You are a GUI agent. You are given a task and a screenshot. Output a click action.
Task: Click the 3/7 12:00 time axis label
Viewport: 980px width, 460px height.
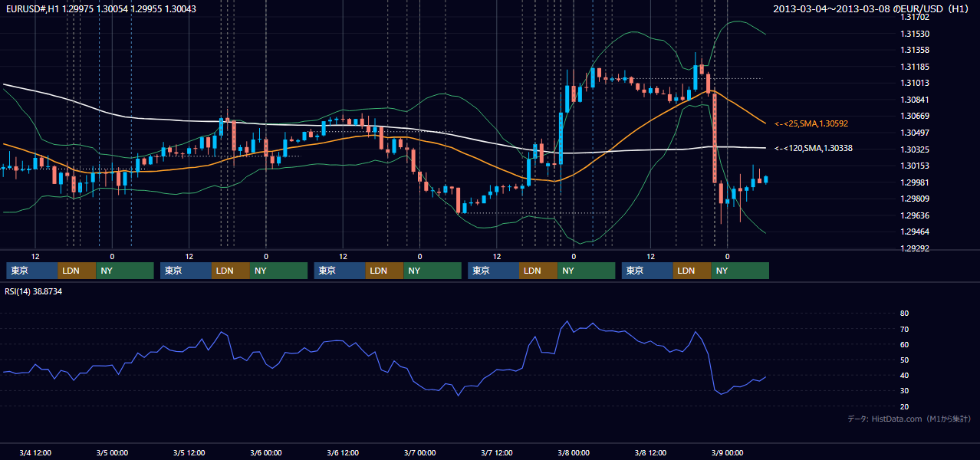click(x=497, y=453)
